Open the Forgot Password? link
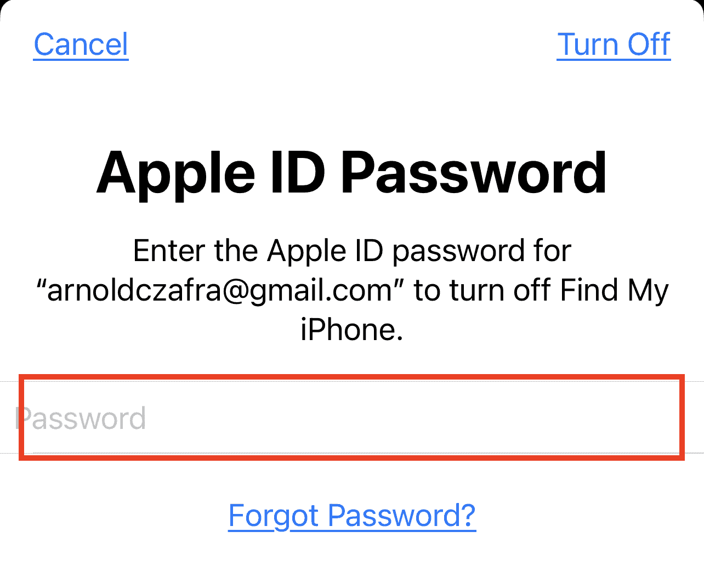The height and width of the screenshot is (588, 704). coord(352,516)
